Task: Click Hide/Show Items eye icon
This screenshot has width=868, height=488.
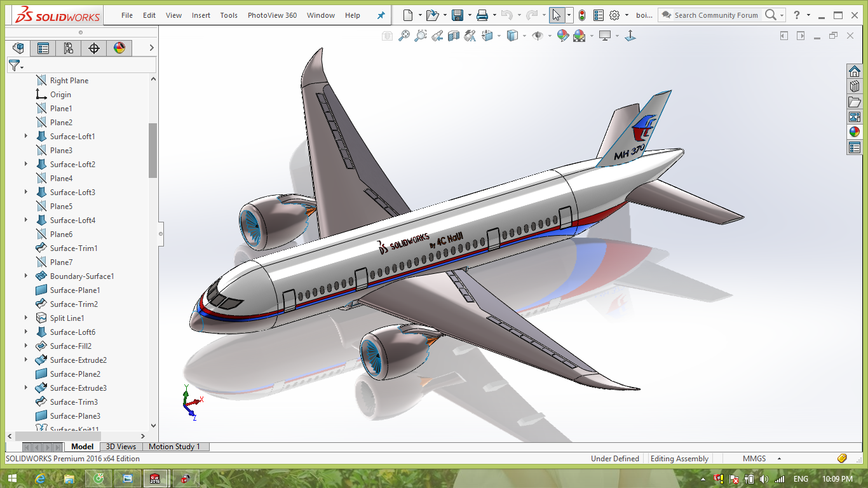Action: coord(537,36)
